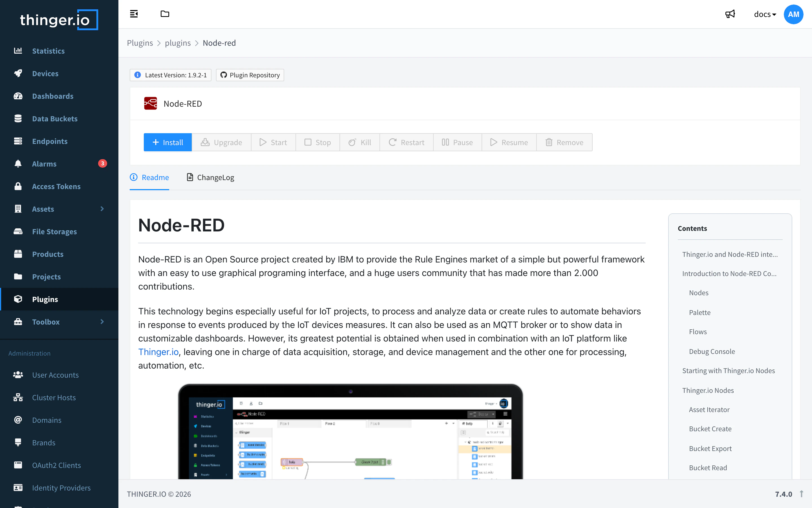Open announcements via the megaphone icon

tap(730, 14)
